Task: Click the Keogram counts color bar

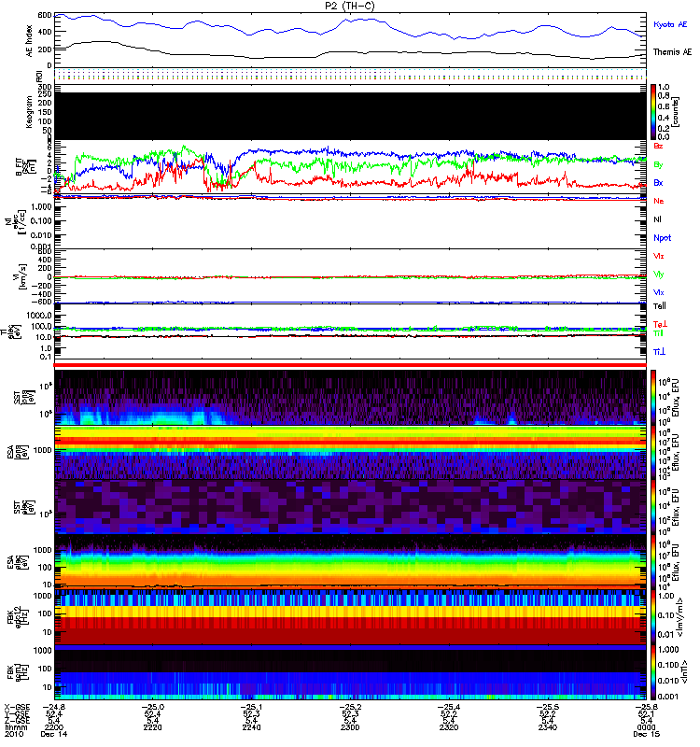Action: [653, 112]
